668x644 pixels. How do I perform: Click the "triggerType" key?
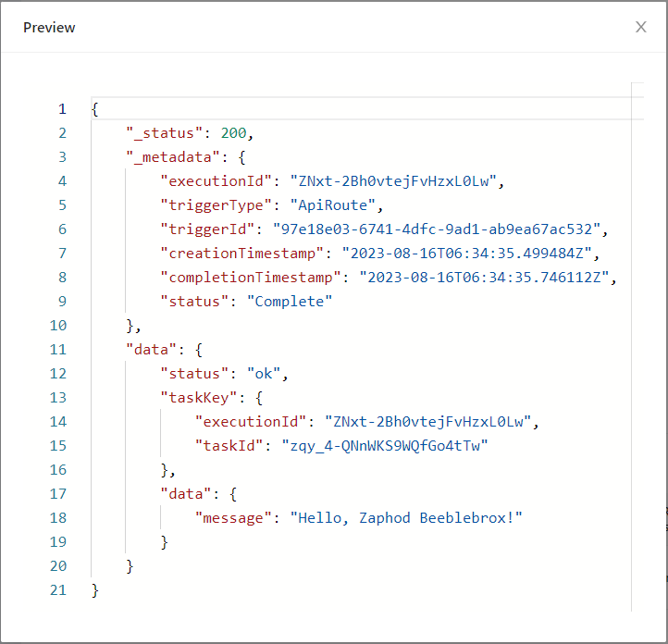tap(209, 205)
